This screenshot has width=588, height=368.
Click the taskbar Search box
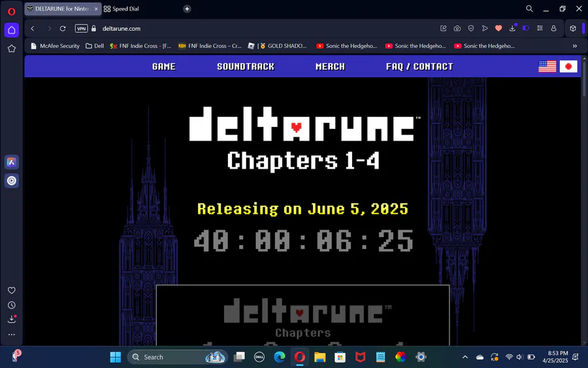177,357
